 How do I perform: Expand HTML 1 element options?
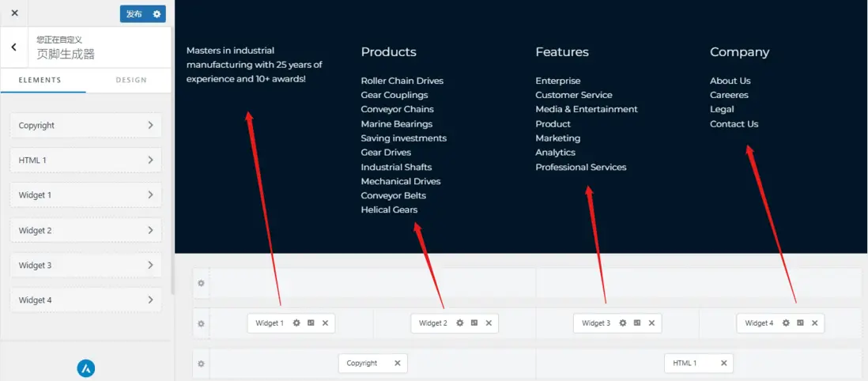(85, 160)
